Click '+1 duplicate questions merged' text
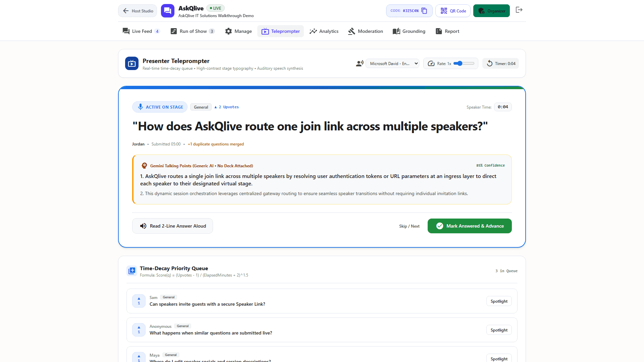Screen dimensions: 644x362 (x=216, y=144)
